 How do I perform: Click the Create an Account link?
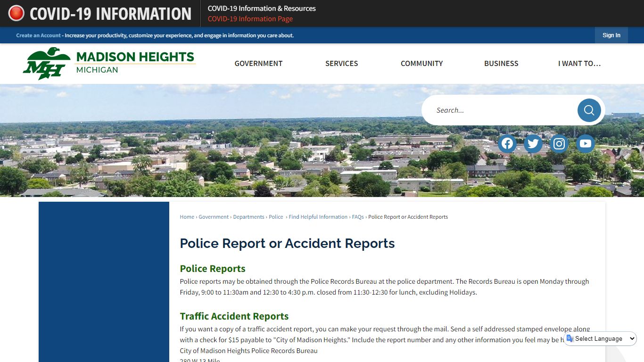click(38, 35)
